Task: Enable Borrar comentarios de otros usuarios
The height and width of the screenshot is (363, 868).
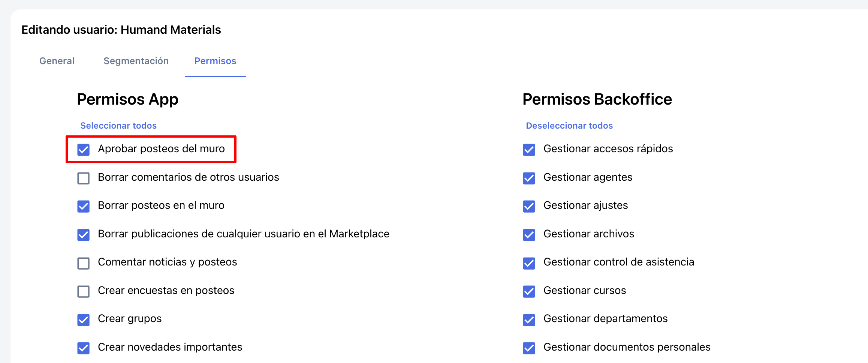Action: (83, 178)
